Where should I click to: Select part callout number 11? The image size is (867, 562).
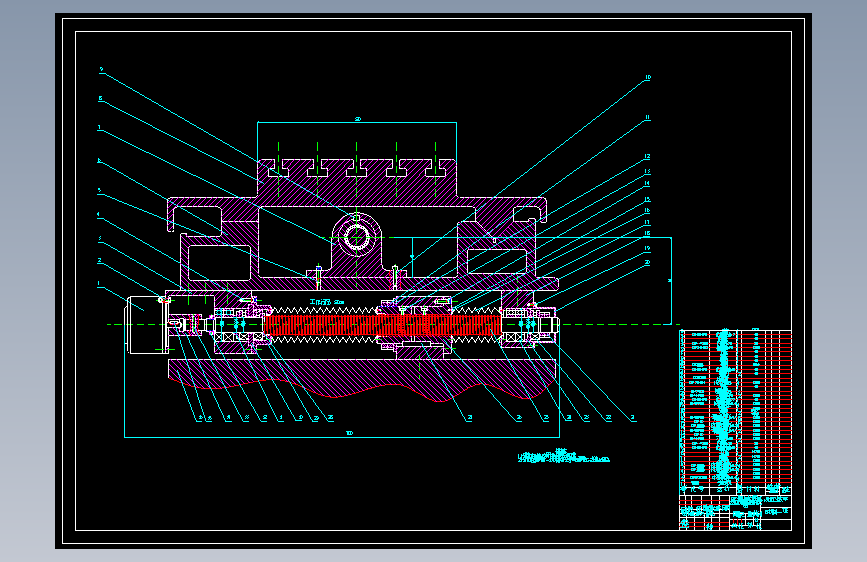tap(647, 117)
